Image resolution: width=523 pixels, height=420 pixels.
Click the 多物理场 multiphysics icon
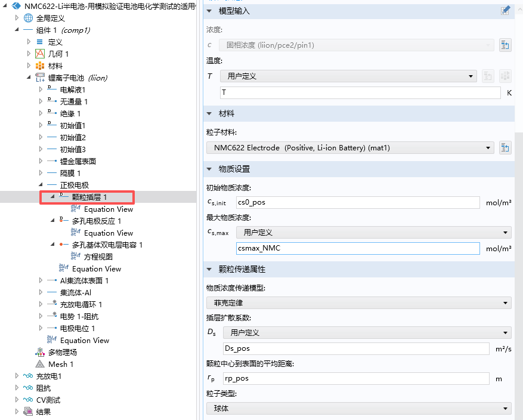click(40, 352)
